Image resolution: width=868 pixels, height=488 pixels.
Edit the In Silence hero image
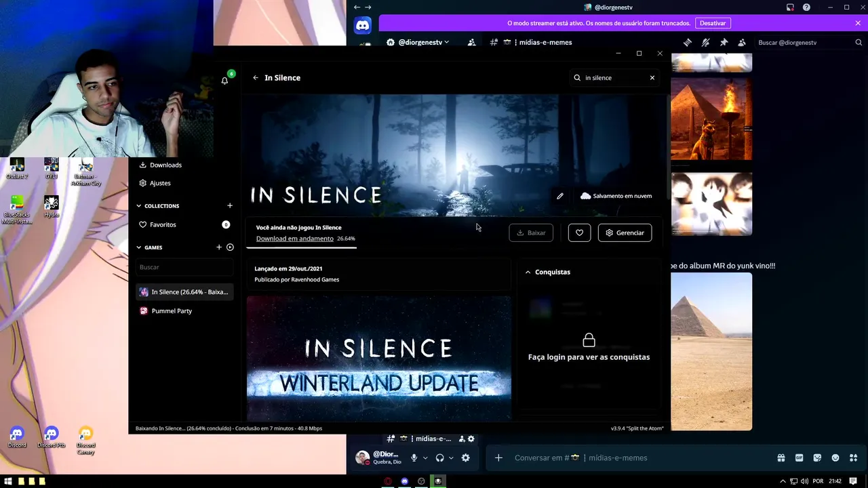pos(560,196)
